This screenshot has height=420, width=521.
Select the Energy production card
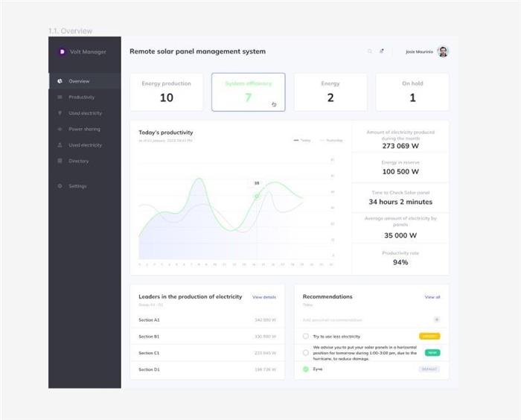click(167, 92)
